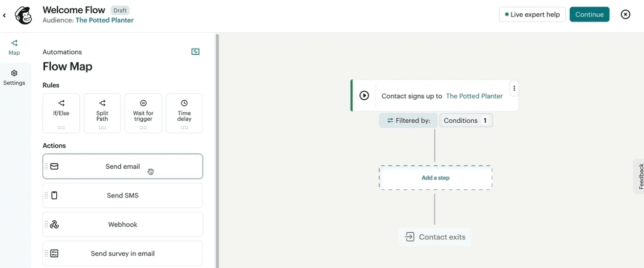Viewport: 644px width, 268px height.
Task: Click the exit icon on Contact exits
Action: pyautogui.click(x=410, y=237)
